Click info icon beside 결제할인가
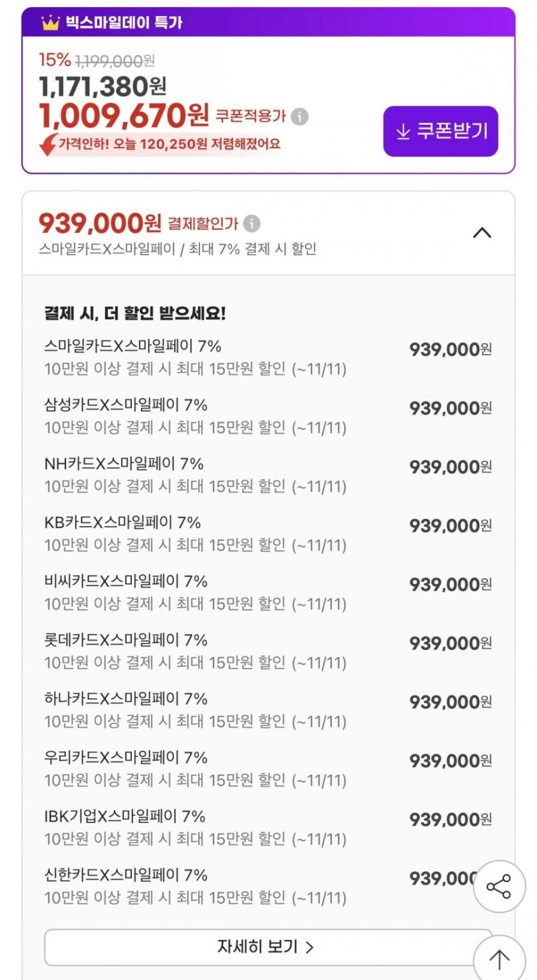The image size is (537, 980). point(252,224)
